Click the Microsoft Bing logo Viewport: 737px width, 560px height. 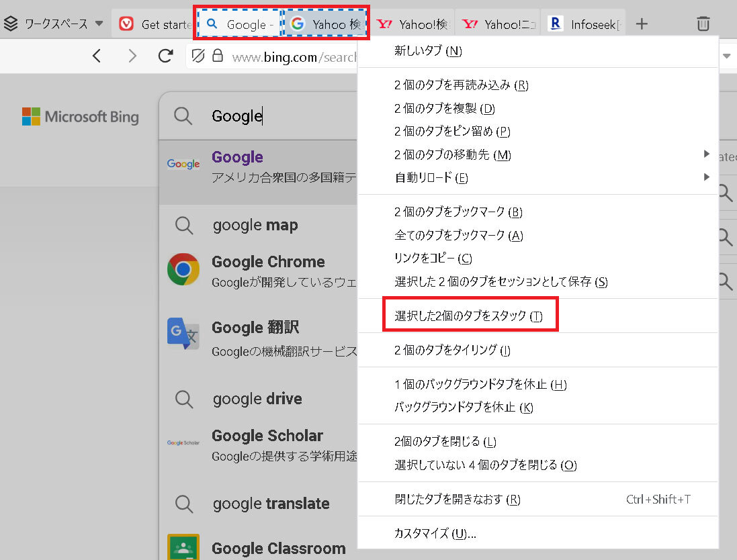pyautogui.click(x=81, y=117)
